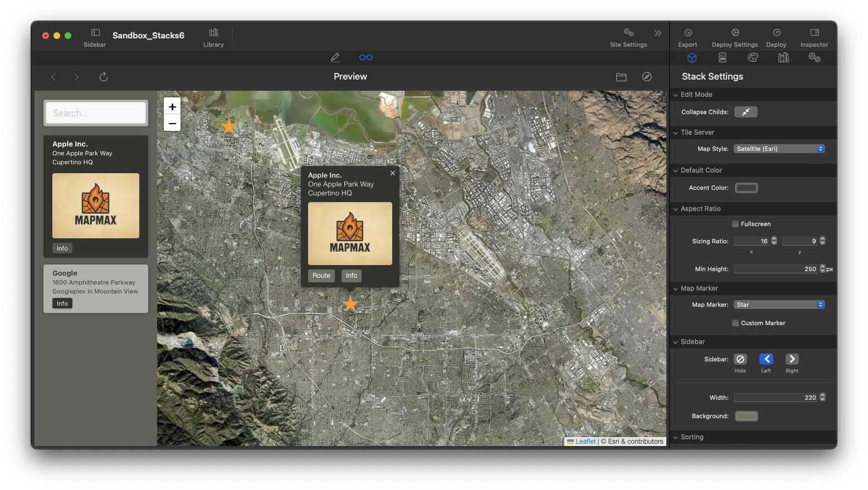Open the Map Style dropdown
This screenshot has height=490, width=868.
pos(779,149)
